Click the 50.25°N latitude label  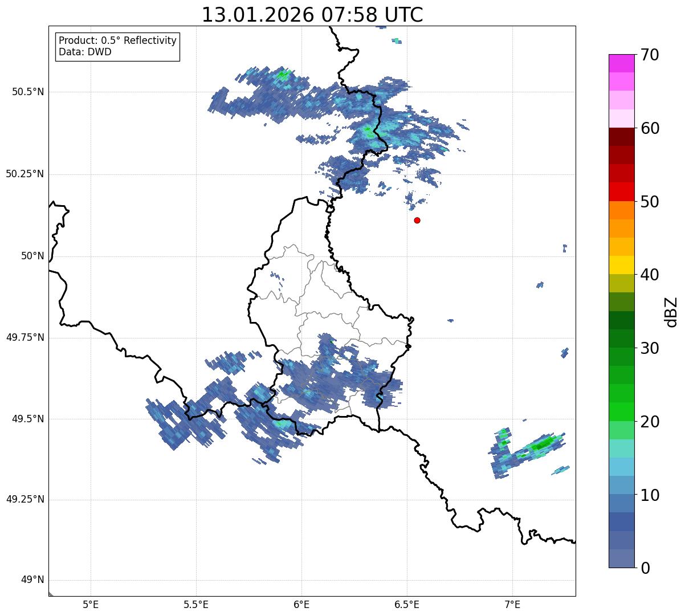25,174
